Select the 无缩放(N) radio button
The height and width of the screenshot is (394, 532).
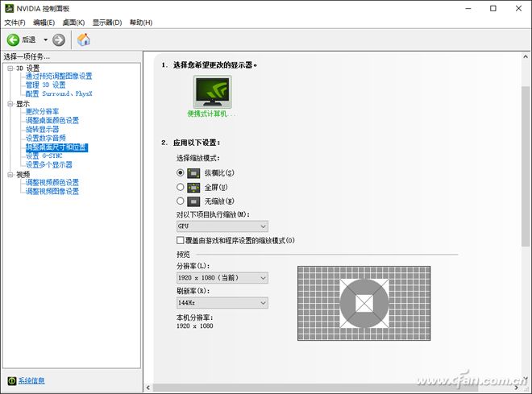(x=181, y=201)
